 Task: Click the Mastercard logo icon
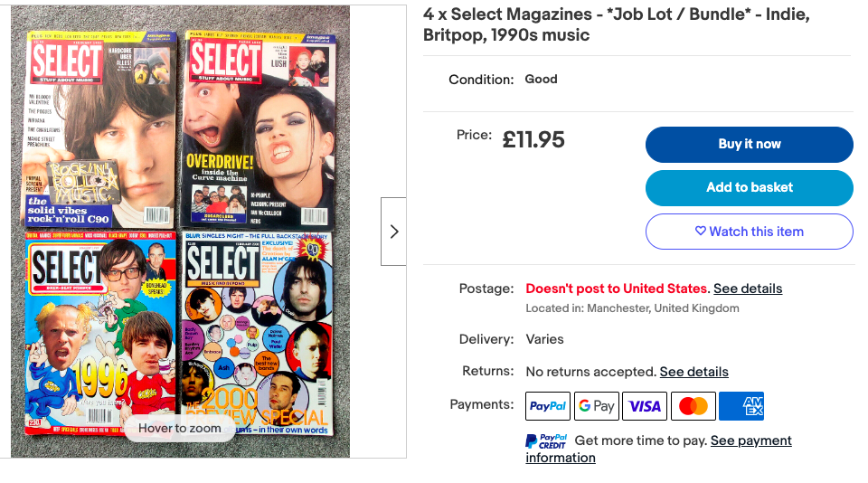[693, 406]
